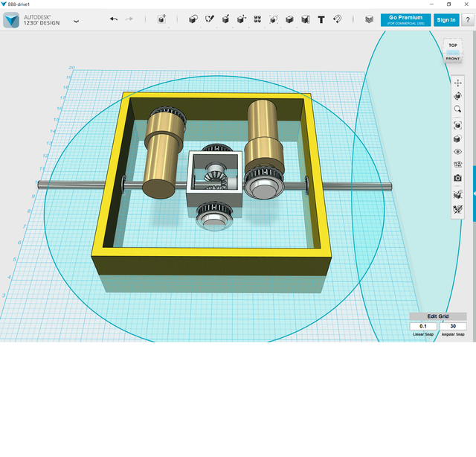476x457 pixels.
Task: Open the Angular Snap value field
Action: tap(453, 326)
